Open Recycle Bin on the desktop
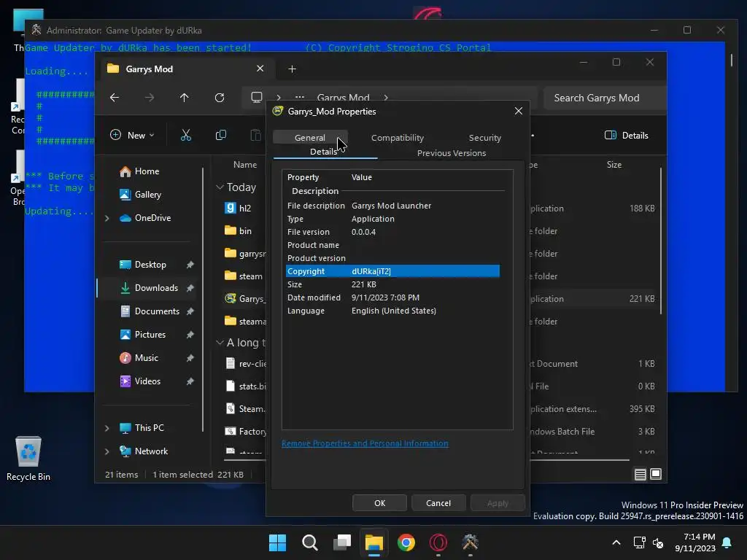 click(28, 459)
